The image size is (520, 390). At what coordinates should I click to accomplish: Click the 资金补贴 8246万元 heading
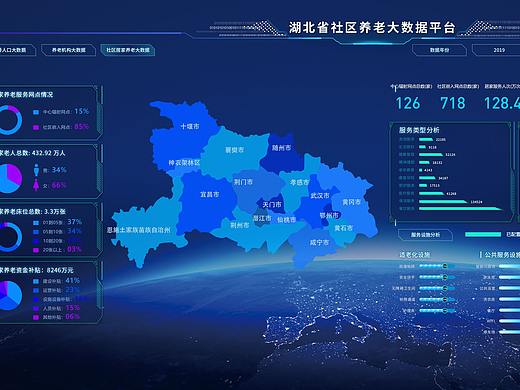(x=37, y=270)
